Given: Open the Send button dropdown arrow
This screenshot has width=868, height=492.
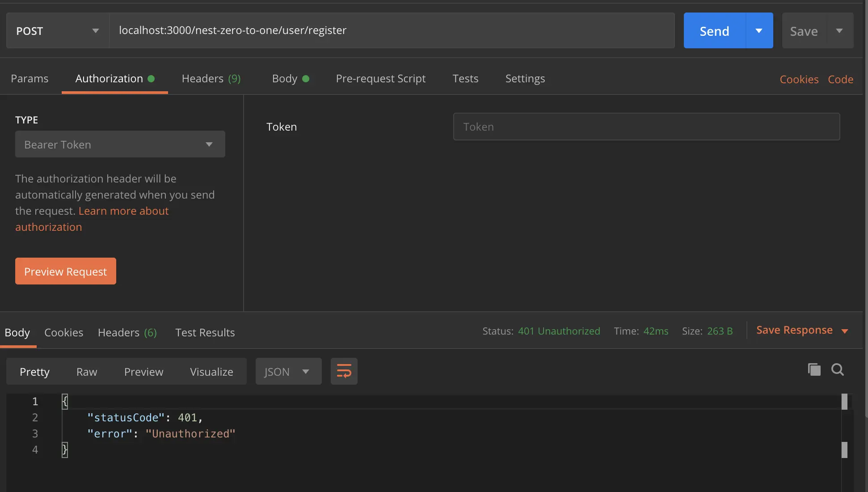Looking at the screenshot, I should coord(759,30).
